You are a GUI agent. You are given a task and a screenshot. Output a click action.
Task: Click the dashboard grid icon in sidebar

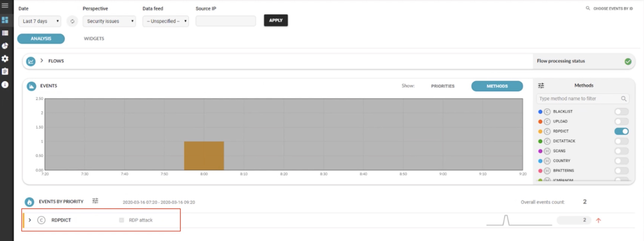click(5, 20)
